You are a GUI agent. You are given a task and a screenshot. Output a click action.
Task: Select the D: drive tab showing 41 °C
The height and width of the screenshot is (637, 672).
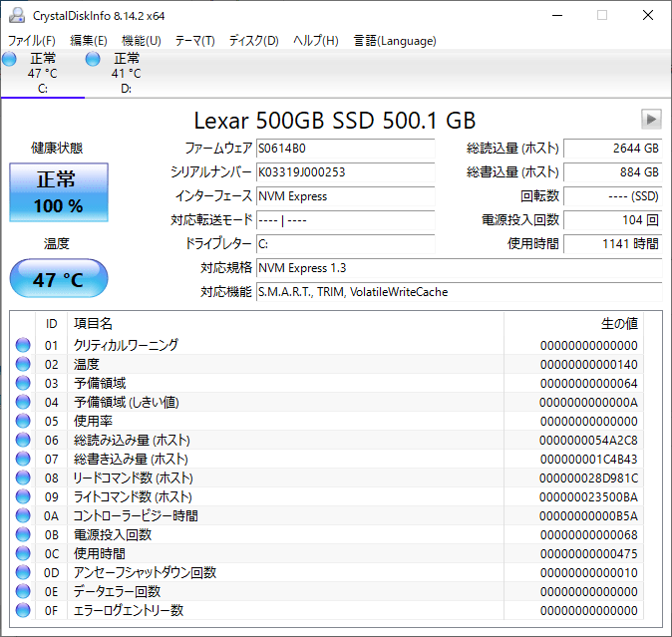pyautogui.click(x=126, y=73)
